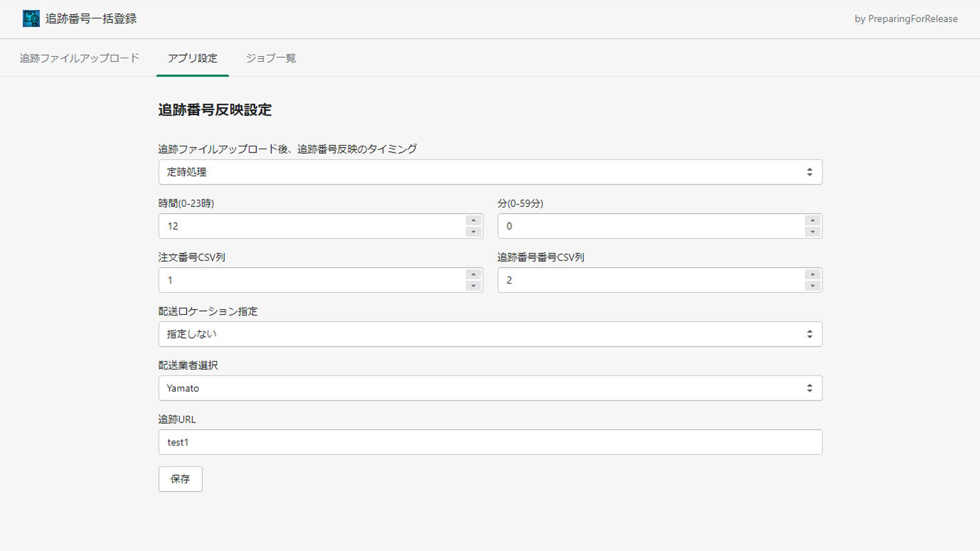Switch to the 追跡ファイルアップロード tab

tap(80, 58)
